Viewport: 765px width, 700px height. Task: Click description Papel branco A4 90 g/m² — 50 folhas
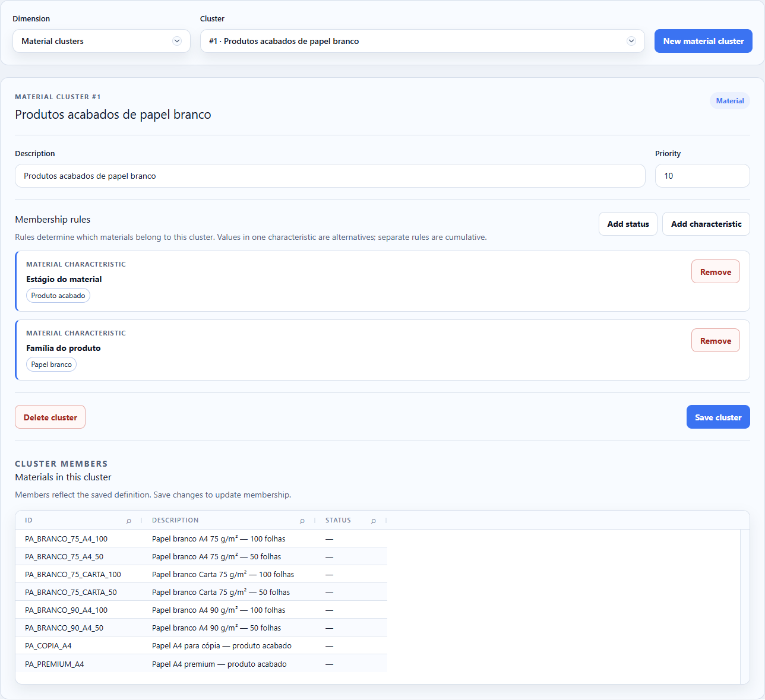point(216,628)
